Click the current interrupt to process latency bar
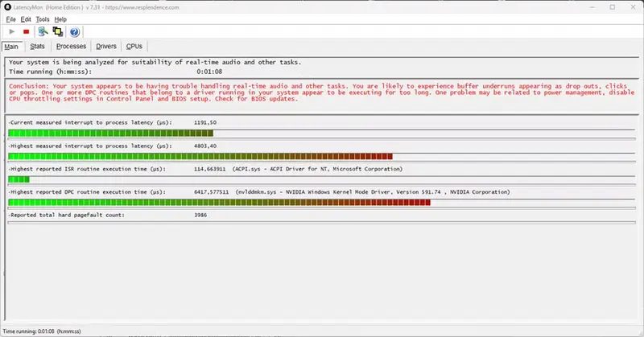This screenshot has width=644, height=337. coord(110,134)
